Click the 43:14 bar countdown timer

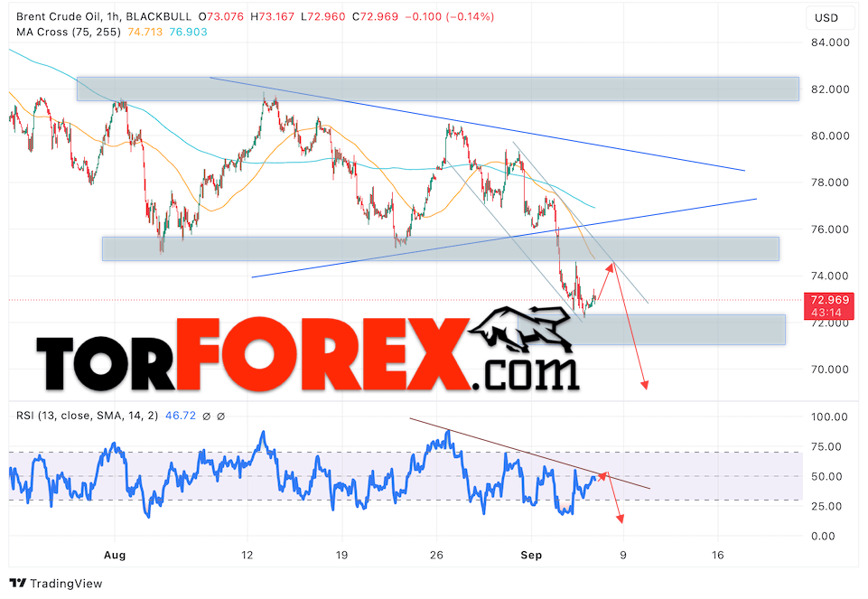[826, 313]
